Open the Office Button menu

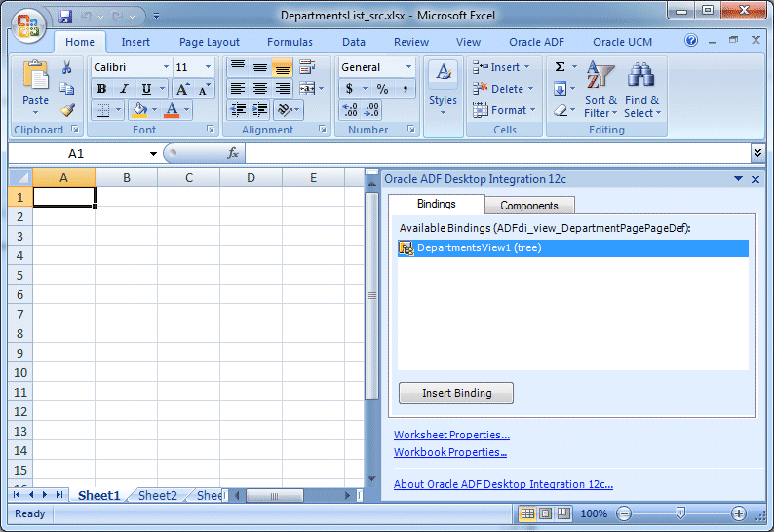click(x=28, y=25)
